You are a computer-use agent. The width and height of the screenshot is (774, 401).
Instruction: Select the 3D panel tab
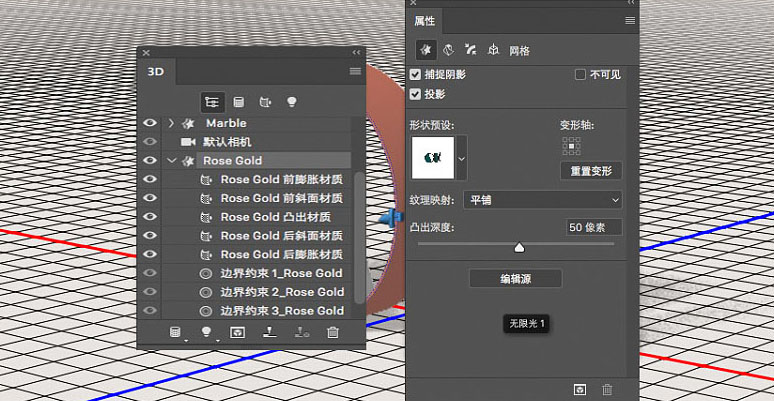tap(156, 72)
